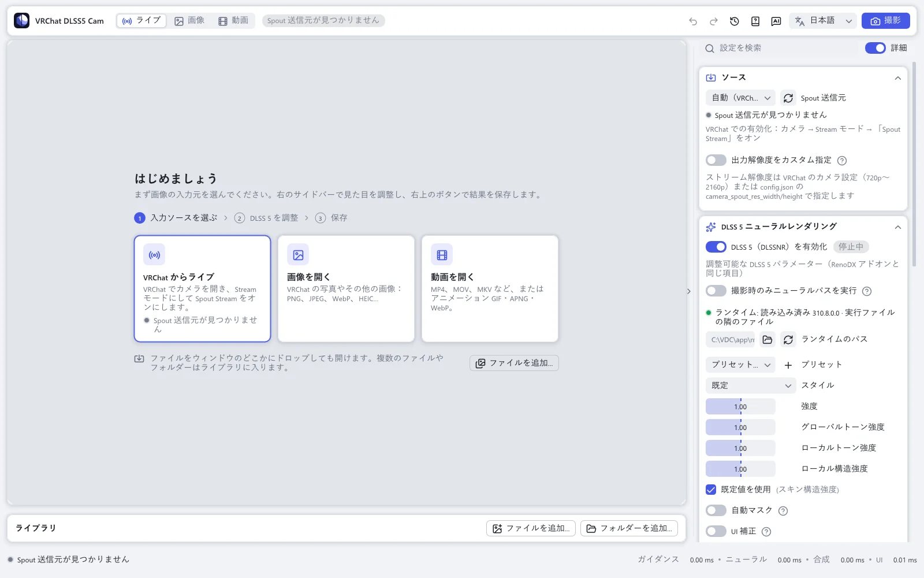Screen dimensions: 924x578
Task: Open the プリセット dropdown
Action: 740,365
